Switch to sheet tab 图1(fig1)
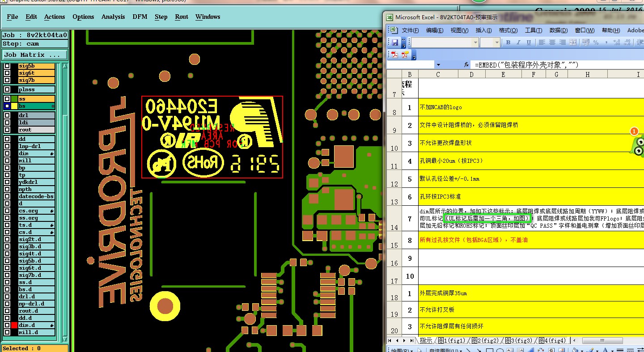The width and height of the screenshot is (644, 352). [x=451, y=341]
